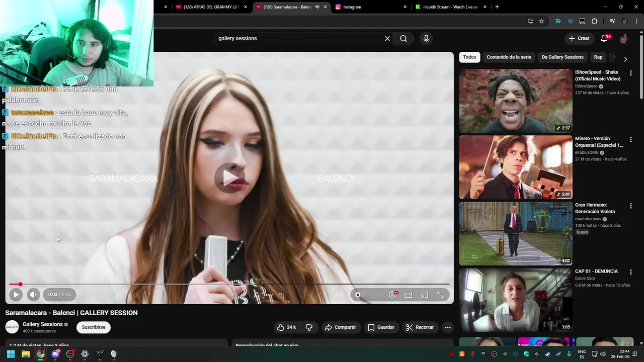The width and height of the screenshot is (644, 362).
Task: Toggle the subtitles button in the player
Action: tap(376, 295)
